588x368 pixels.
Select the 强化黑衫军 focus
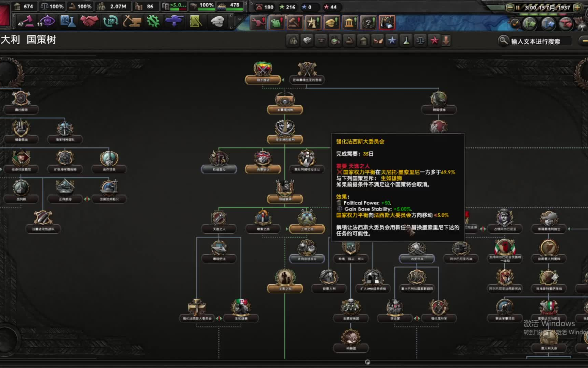coord(439,310)
